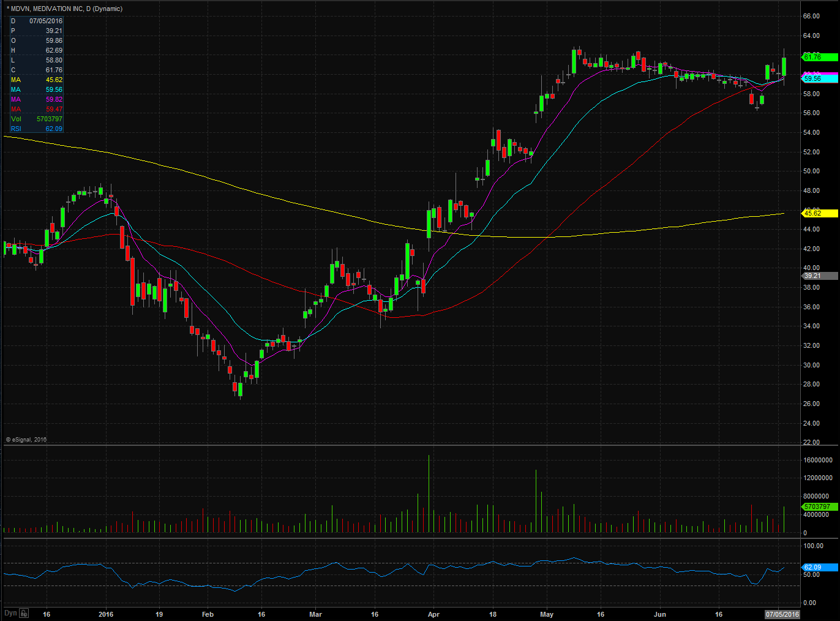Click the 30.00 price scale label

(811, 365)
